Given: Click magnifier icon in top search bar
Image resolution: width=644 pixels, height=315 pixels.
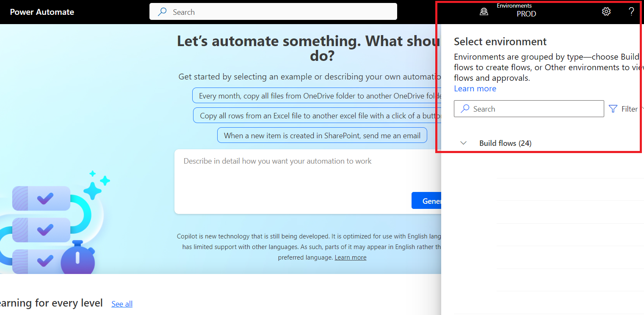Looking at the screenshot, I should [162, 12].
